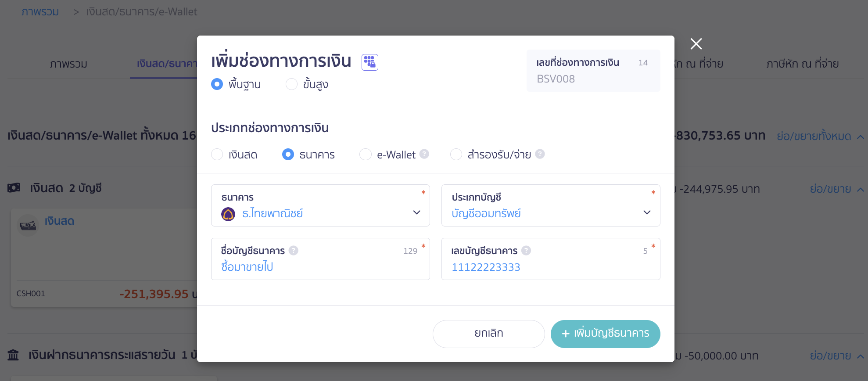Screen dimensions: 868x381
Task: Open help icon next to e-Wallet
Action: [424, 154]
